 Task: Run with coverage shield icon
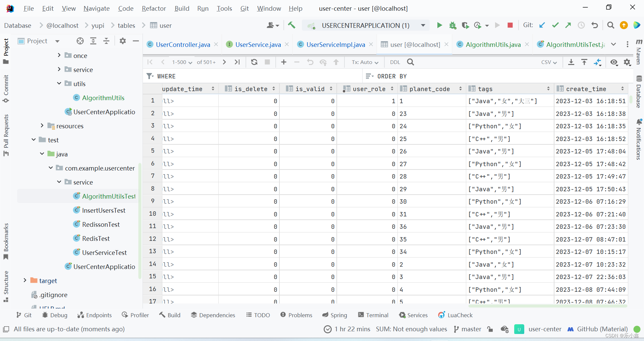tap(465, 25)
